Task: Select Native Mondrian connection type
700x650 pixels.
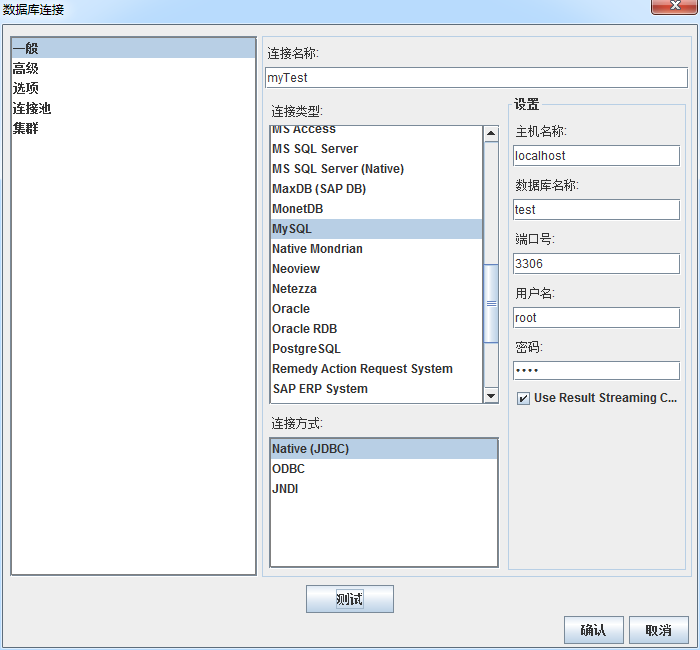Action: pyautogui.click(x=376, y=249)
